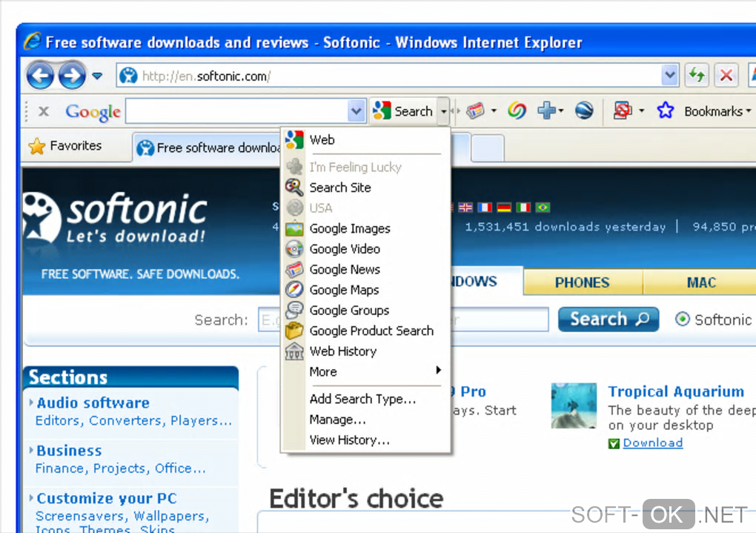
Task: Stop loading with the red X icon
Action: 726,76
